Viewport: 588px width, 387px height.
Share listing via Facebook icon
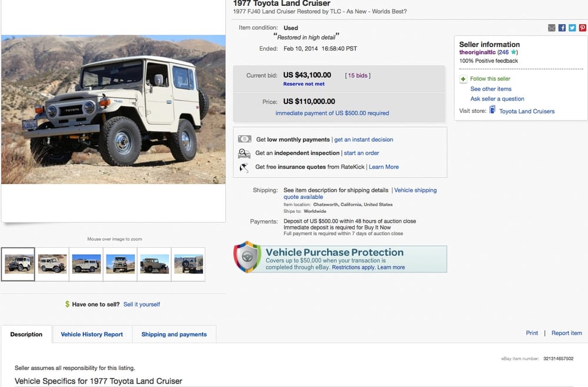click(562, 28)
